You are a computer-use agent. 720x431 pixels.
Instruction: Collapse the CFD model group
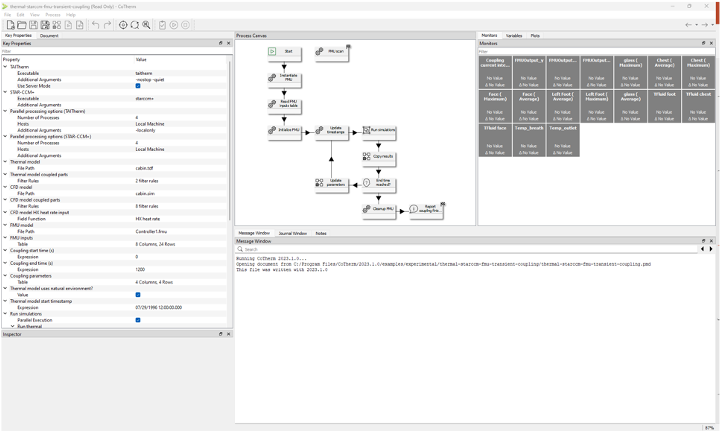[x=6, y=187]
